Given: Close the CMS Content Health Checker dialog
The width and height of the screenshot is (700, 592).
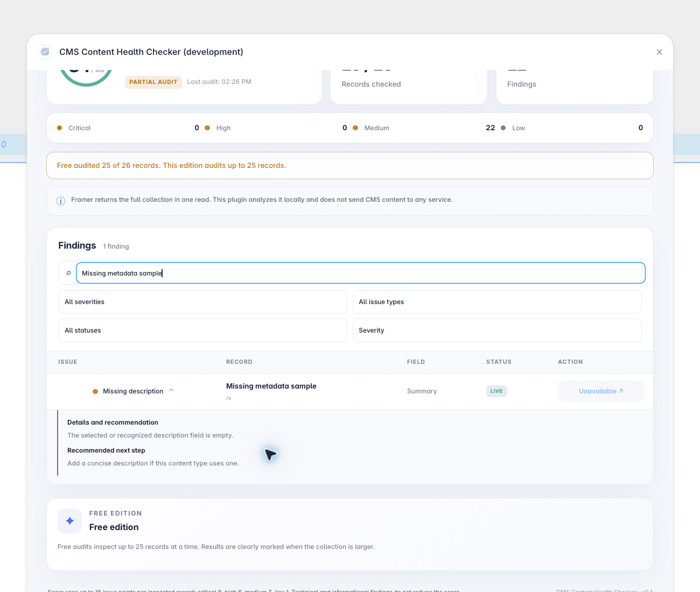Looking at the screenshot, I should pos(659,52).
